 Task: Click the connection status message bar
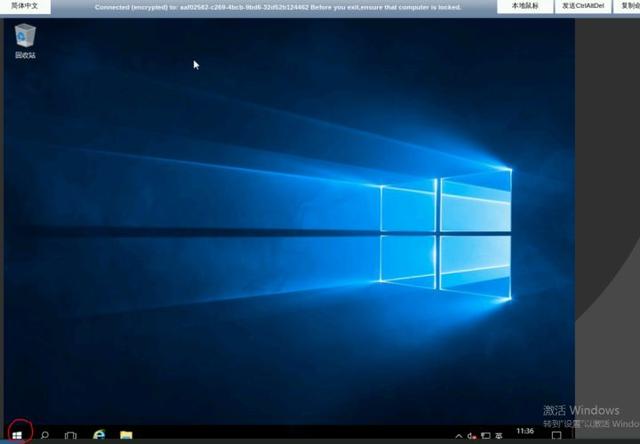278,7
